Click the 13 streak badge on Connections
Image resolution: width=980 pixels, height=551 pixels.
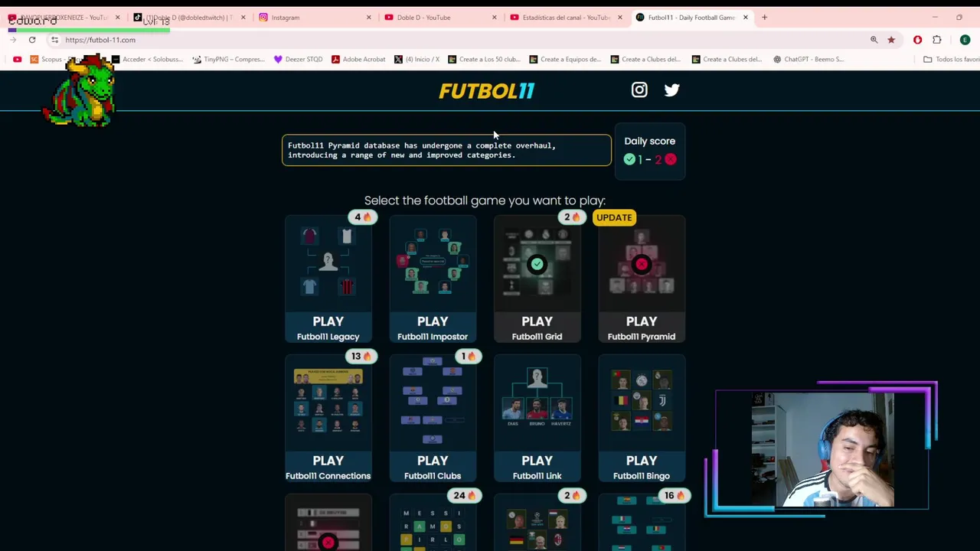[x=361, y=357]
